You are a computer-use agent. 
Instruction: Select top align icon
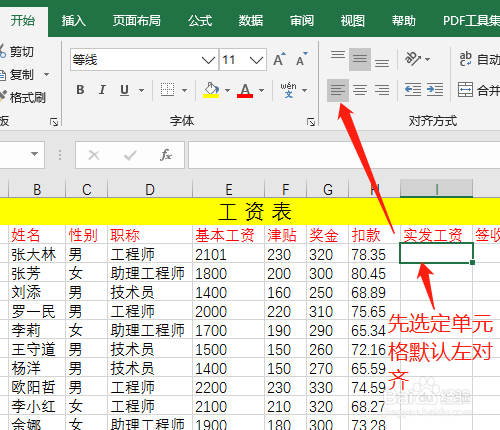[x=338, y=55]
